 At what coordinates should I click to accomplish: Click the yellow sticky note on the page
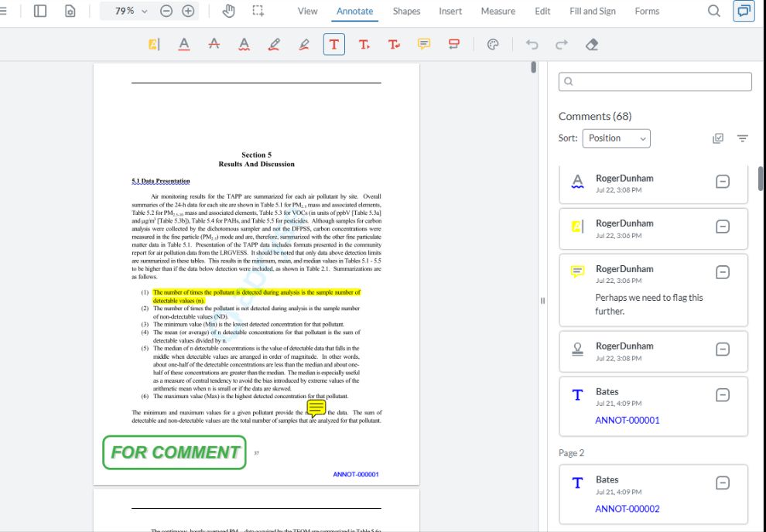(x=316, y=408)
